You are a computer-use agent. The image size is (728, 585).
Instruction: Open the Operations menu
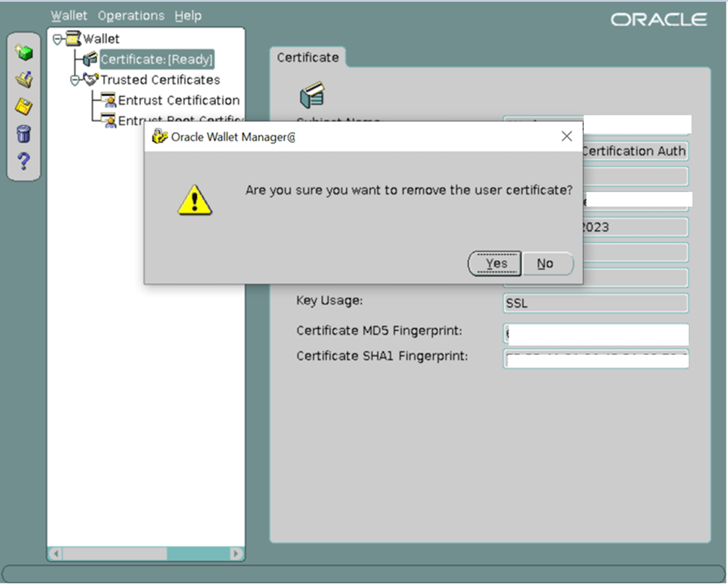(x=131, y=16)
